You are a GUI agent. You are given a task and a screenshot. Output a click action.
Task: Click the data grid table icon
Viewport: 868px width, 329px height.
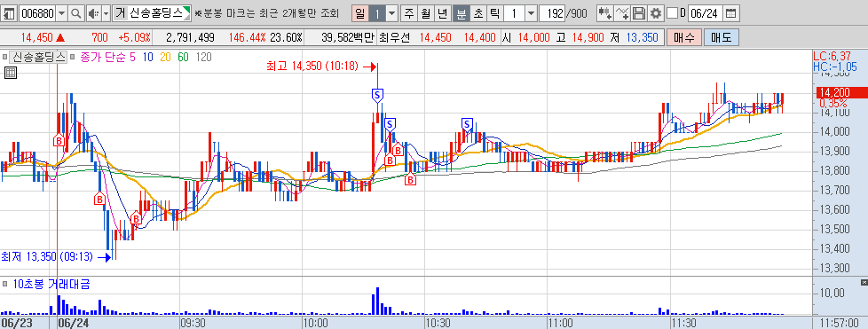point(10,73)
